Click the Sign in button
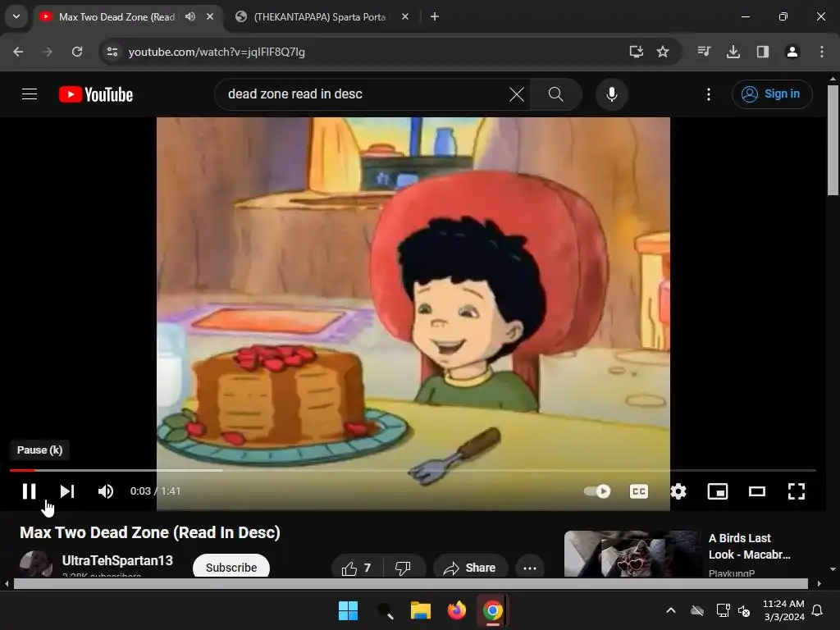Image resolution: width=840 pixels, height=630 pixels. 772,94
